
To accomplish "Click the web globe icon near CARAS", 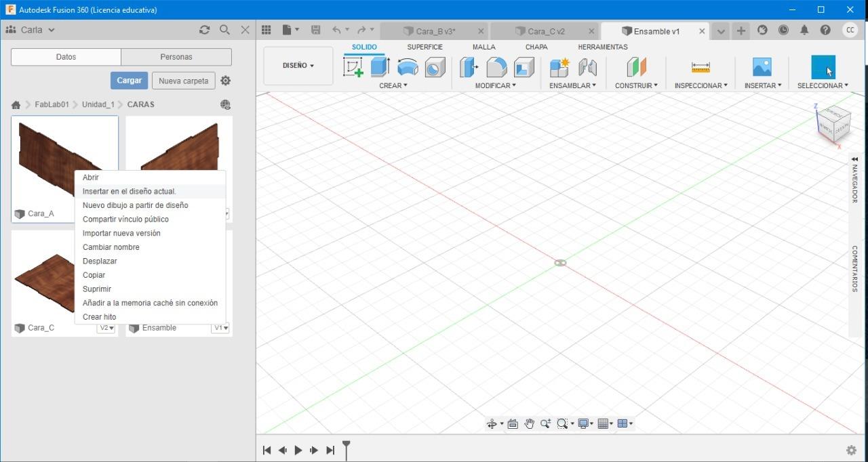I will (x=225, y=104).
